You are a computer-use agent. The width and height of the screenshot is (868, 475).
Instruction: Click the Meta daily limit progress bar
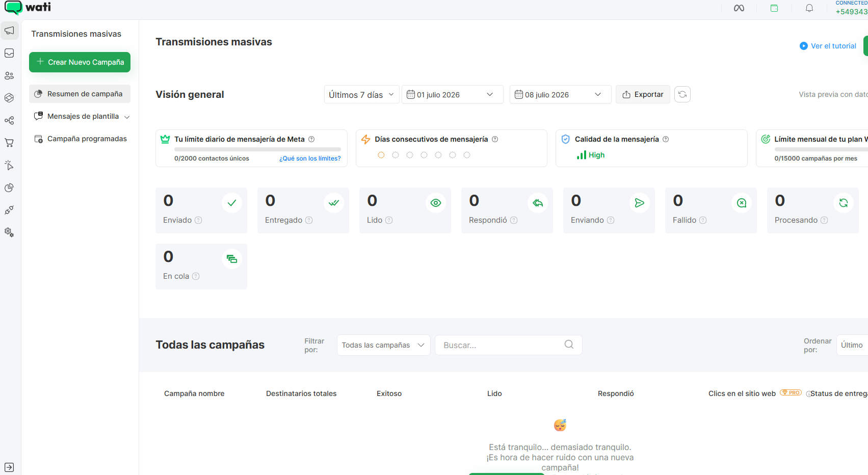257,149
